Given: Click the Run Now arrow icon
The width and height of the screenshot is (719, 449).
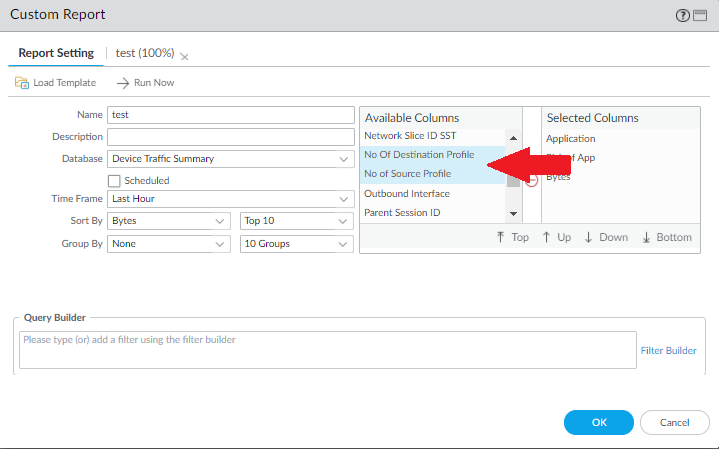Looking at the screenshot, I should [124, 83].
